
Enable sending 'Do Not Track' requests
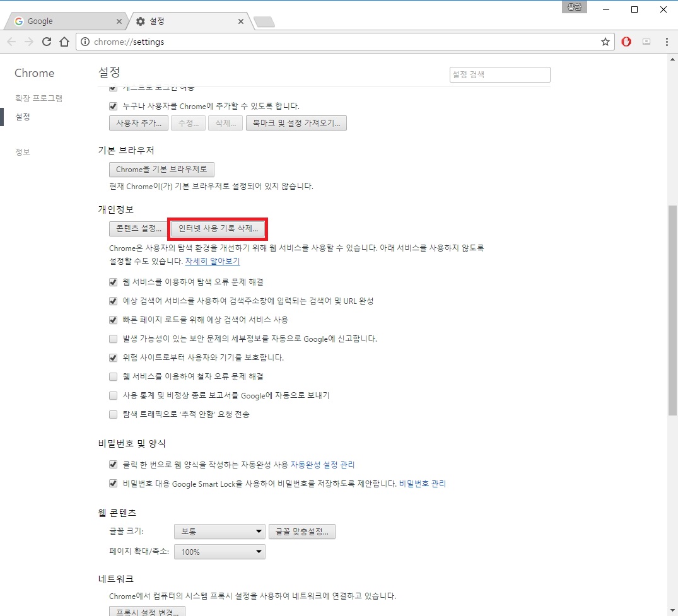pyautogui.click(x=113, y=414)
